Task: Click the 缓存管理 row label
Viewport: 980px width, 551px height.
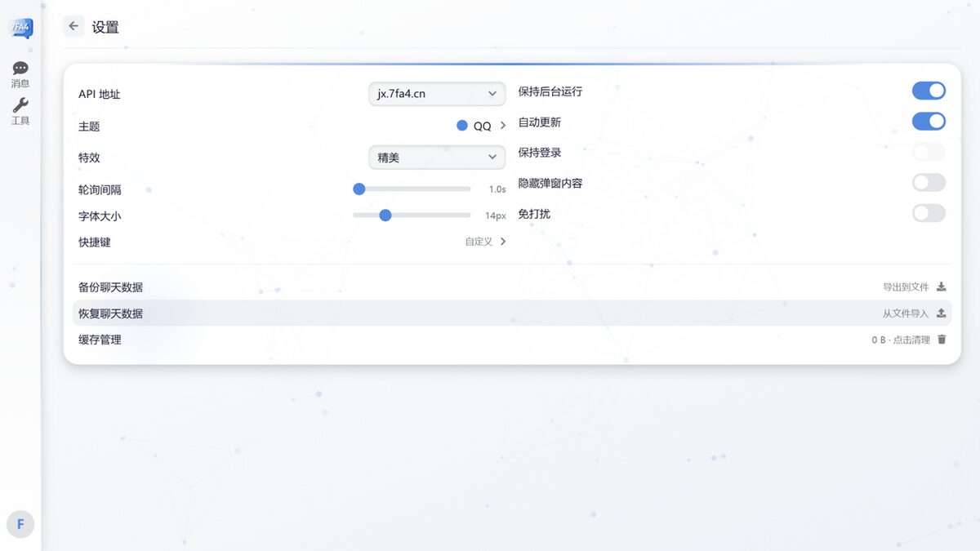Action: 100,340
